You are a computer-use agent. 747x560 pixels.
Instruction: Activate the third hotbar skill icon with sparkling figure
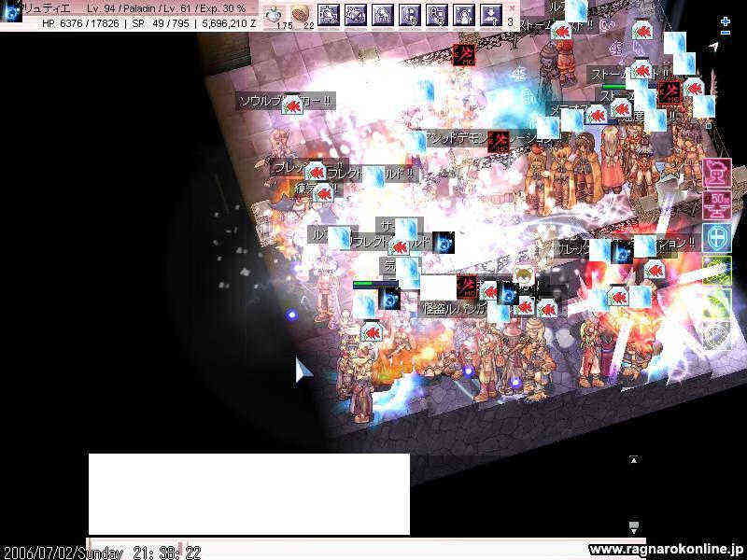[x=329, y=15]
